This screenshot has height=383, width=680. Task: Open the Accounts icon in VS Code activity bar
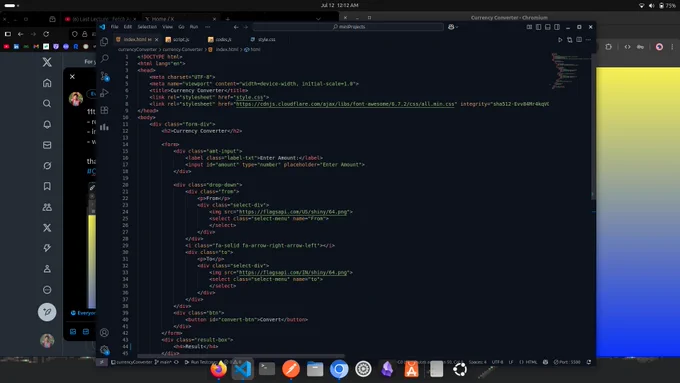[x=104, y=333]
